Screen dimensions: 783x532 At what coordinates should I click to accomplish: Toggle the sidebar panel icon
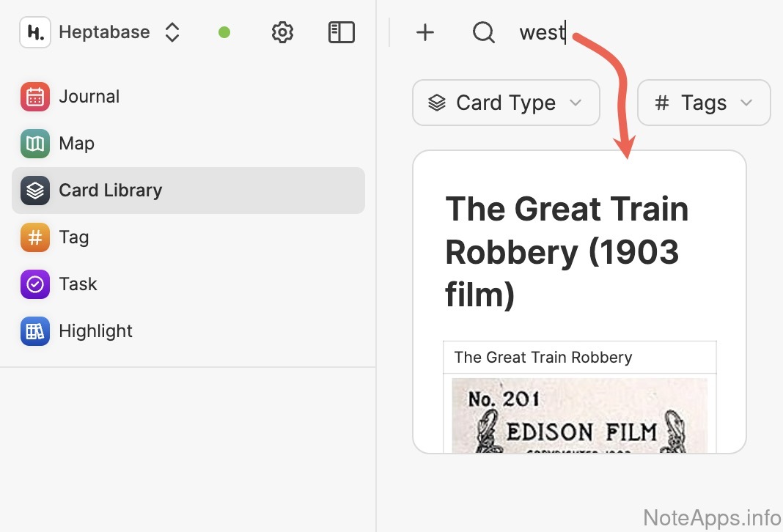coord(341,33)
